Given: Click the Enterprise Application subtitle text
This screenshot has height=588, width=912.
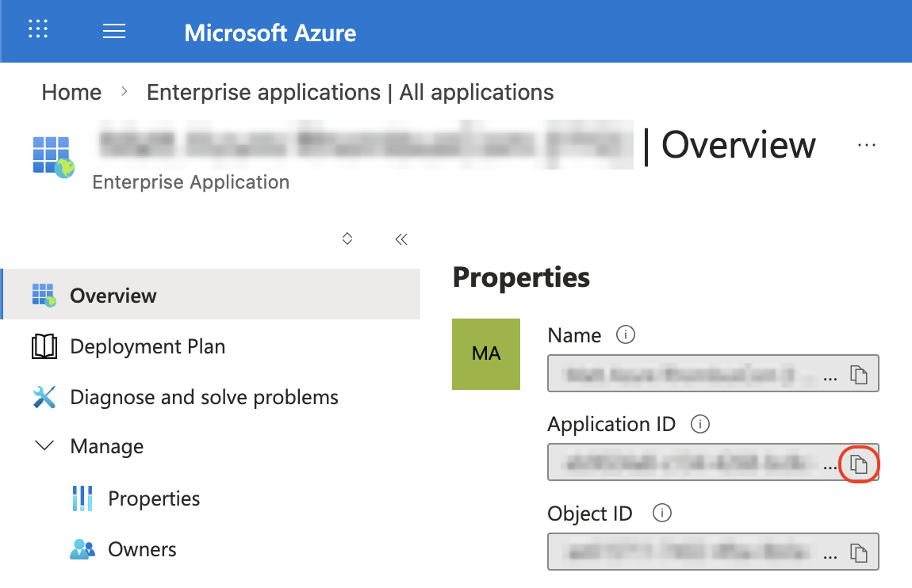Looking at the screenshot, I should pos(191,181).
